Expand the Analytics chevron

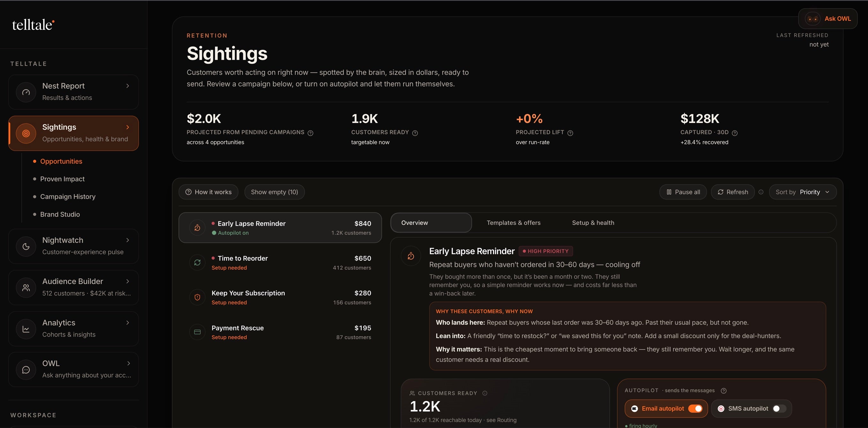[128, 323]
